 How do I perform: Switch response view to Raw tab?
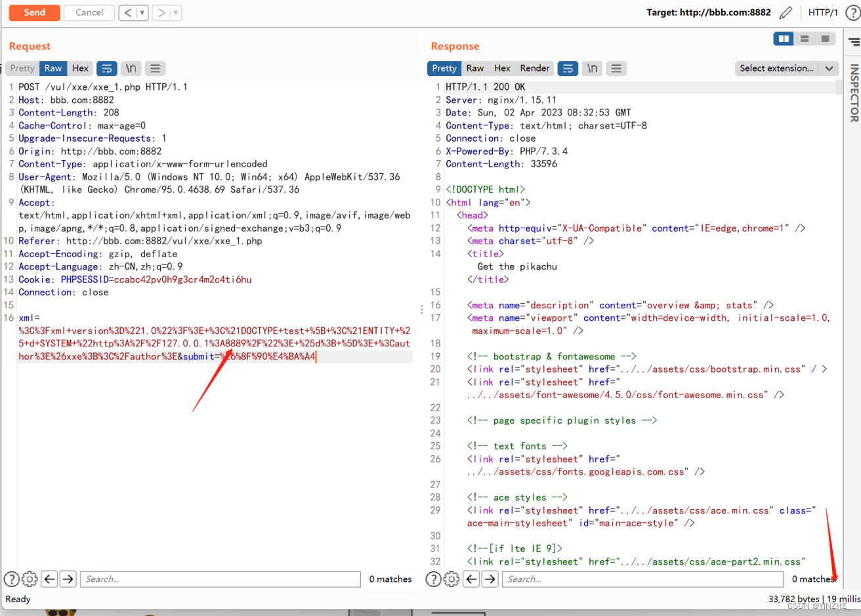tap(475, 68)
